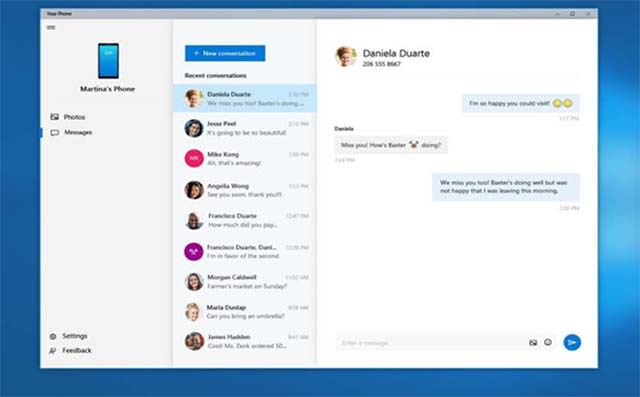Click the attach image icon
The image size is (640, 397).
click(533, 343)
